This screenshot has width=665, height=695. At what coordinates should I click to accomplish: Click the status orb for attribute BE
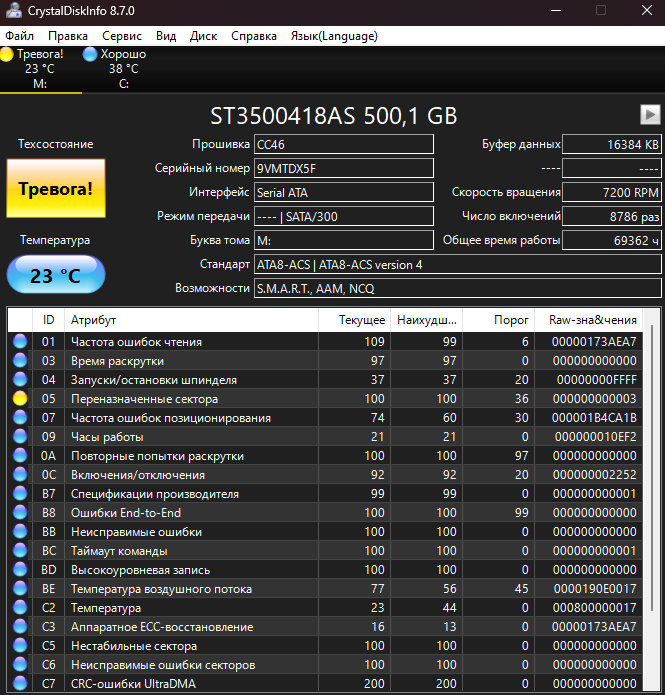pyautogui.click(x=20, y=588)
